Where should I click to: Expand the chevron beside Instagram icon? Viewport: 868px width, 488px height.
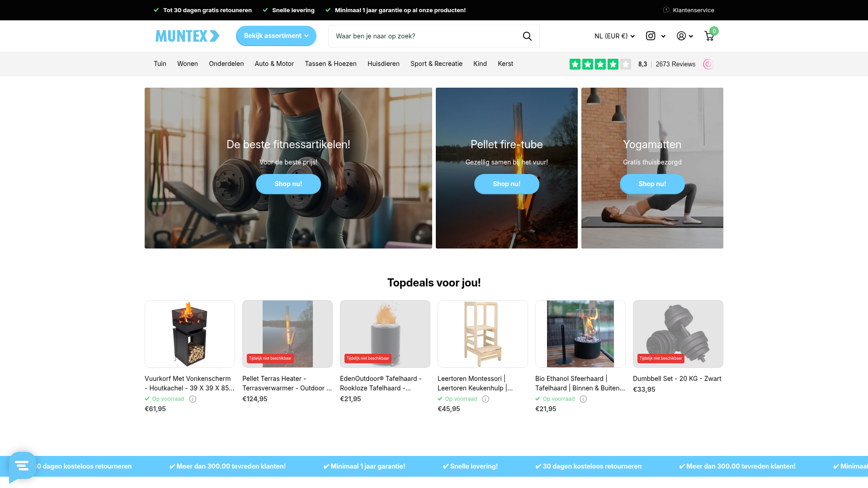(x=663, y=37)
